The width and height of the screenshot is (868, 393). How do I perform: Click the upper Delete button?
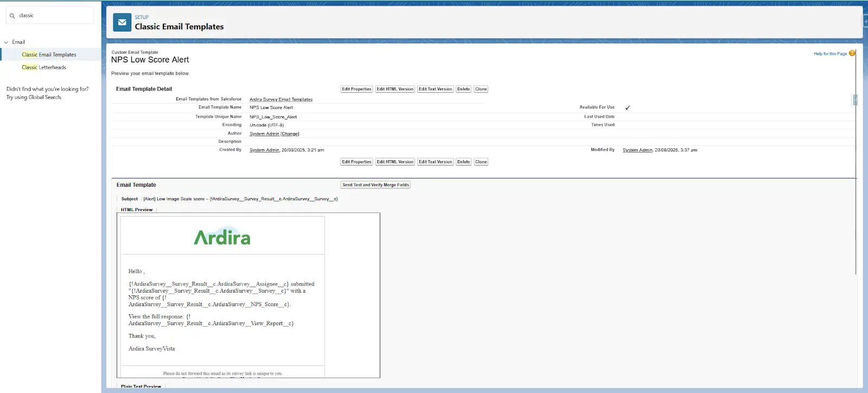point(463,89)
